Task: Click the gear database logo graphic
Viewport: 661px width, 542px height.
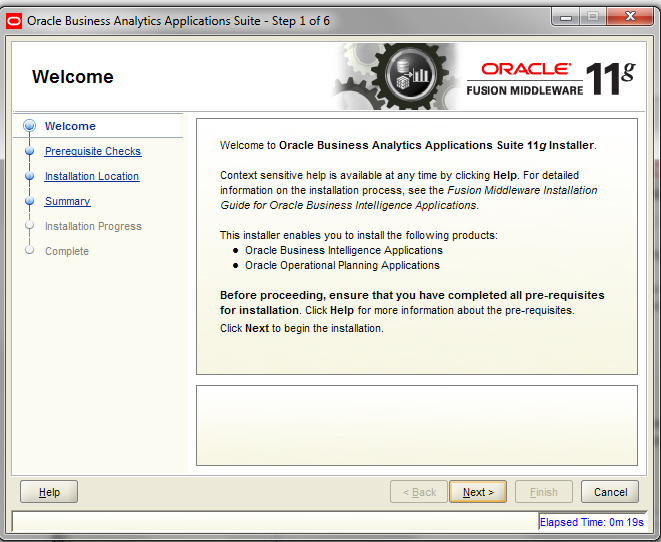Action: pyautogui.click(x=396, y=77)
